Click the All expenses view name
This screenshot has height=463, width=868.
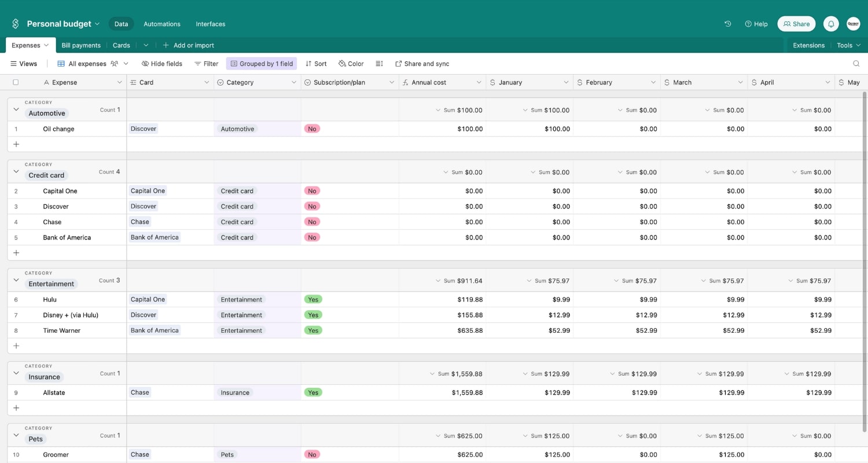click(87, 64)
